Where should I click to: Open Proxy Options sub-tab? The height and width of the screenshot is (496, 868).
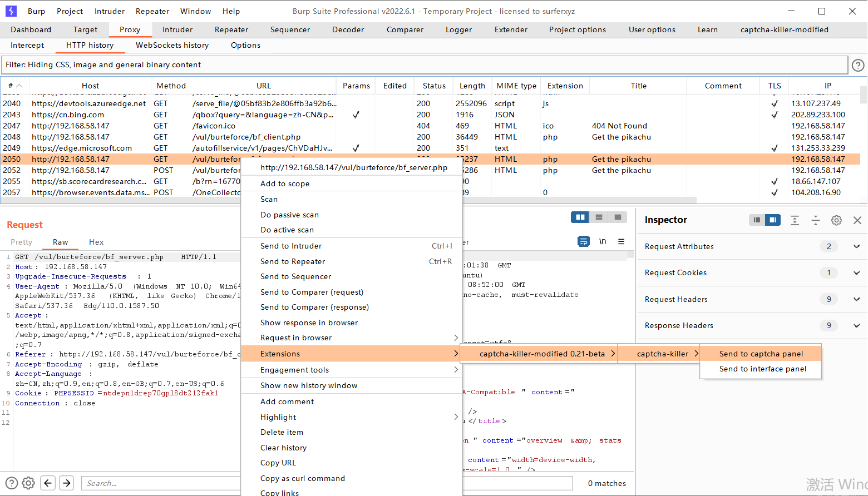tap(245, 45)
